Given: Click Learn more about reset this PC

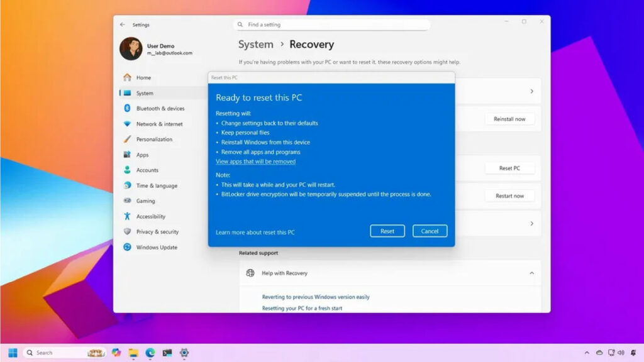Looking at the screenshot, I should (255, 233).
